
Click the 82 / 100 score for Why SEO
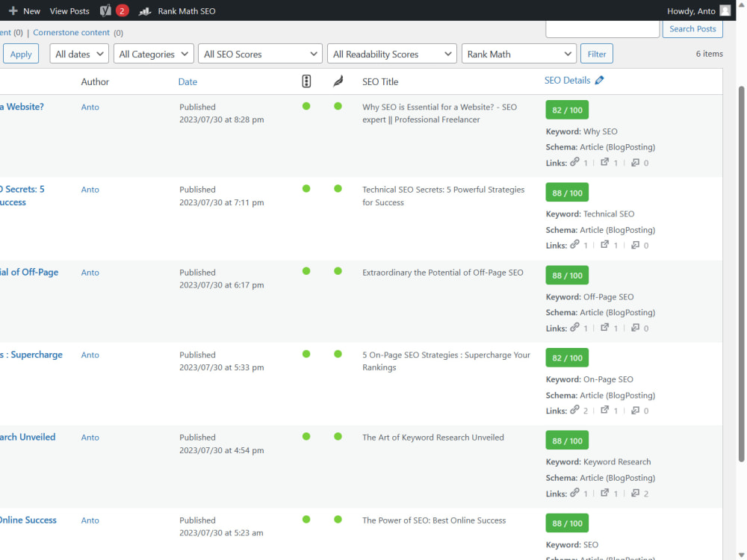pyautogui.click(x=567, y=110)
